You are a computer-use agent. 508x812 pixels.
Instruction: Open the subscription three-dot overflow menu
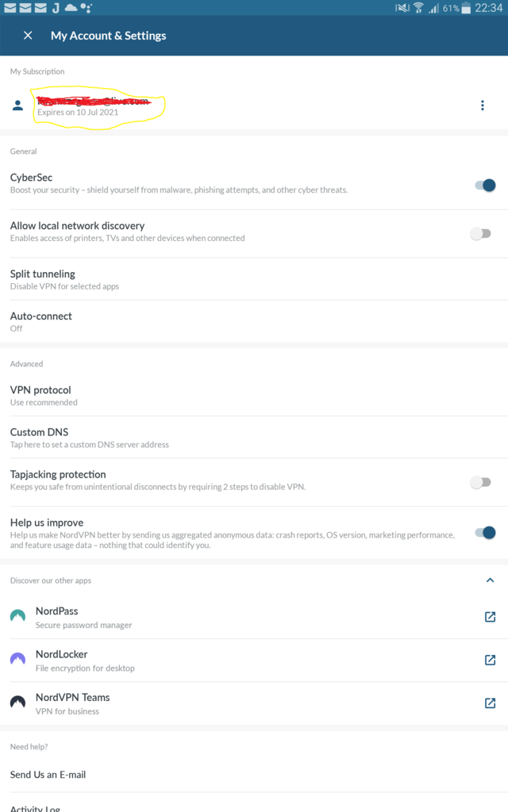(x=482, y=105)
